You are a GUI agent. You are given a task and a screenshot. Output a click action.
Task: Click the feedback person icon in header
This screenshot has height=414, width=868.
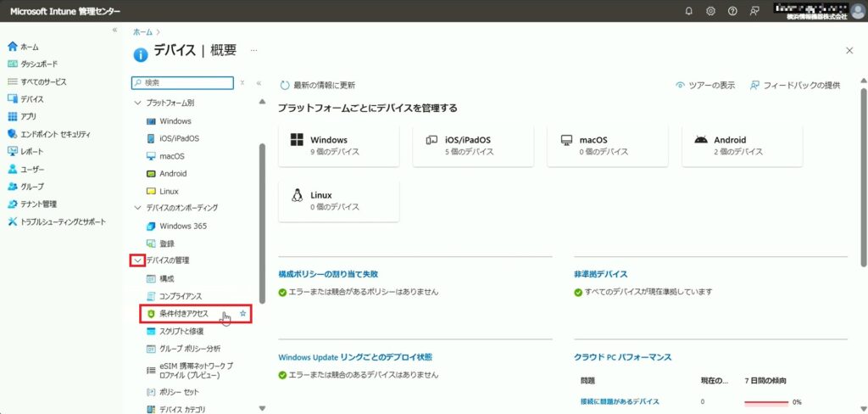pyautogui.click(x=754, y=11)
